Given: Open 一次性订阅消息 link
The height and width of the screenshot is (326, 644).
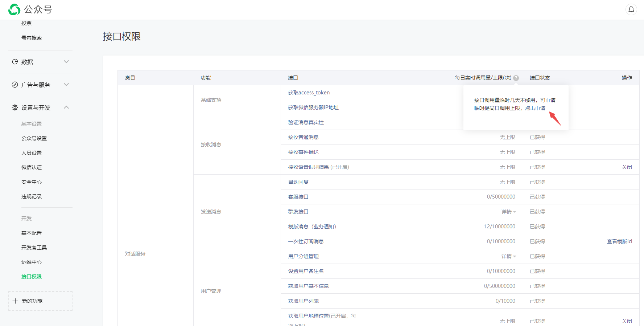Looking at the screenshot, I should tap(306, 241).
